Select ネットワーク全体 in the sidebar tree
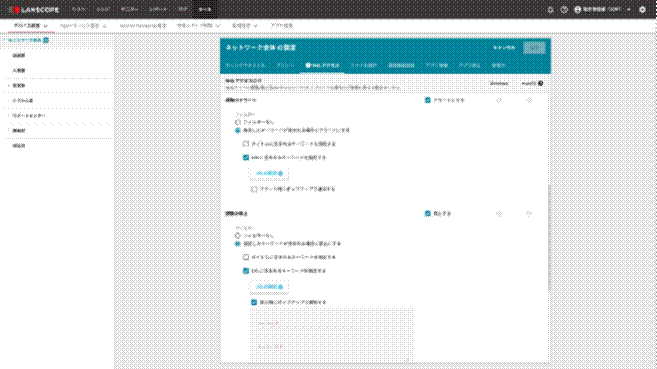 click(x=25, y=40)
